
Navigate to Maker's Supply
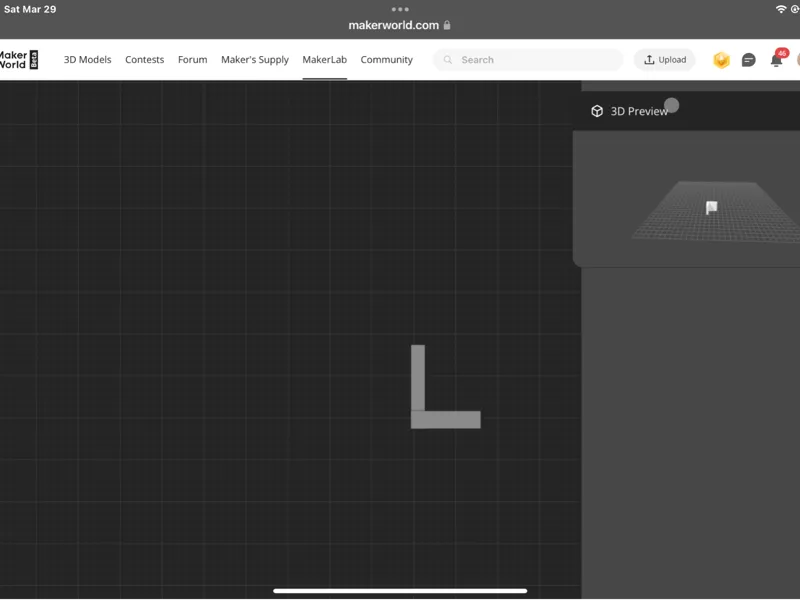pyautogui.click(x=255, y=60)
